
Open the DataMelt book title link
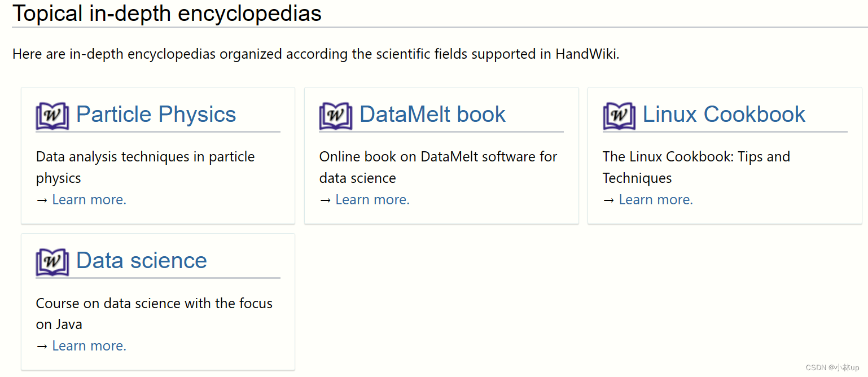pyautogui.click(x=432, y=115)
